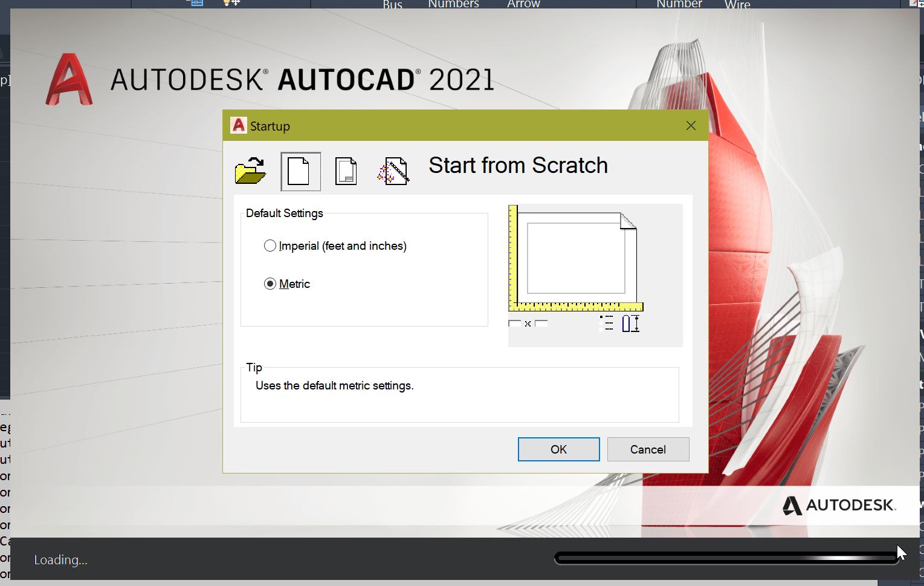Click the "Uses the default metric settings." tip text
924x586 pixels.
click(335, 386)
